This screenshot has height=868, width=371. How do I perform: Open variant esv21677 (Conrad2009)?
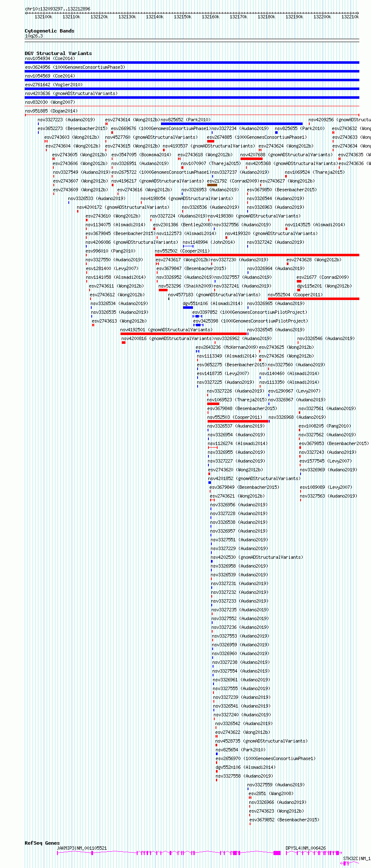coord(323,277)
